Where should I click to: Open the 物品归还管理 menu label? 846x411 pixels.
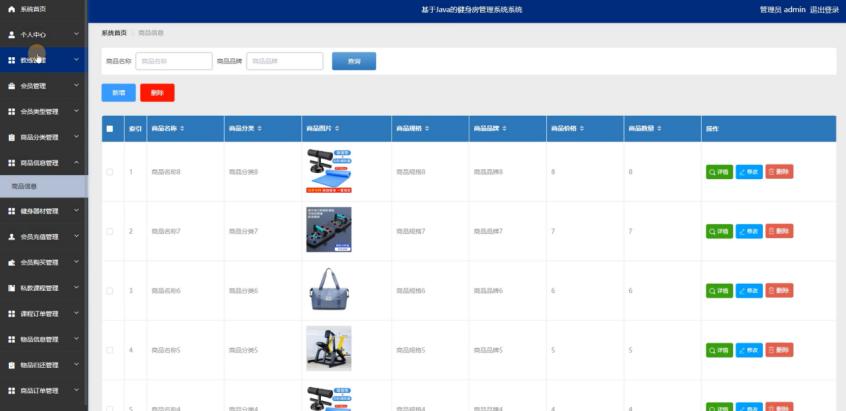pos(39,365)
